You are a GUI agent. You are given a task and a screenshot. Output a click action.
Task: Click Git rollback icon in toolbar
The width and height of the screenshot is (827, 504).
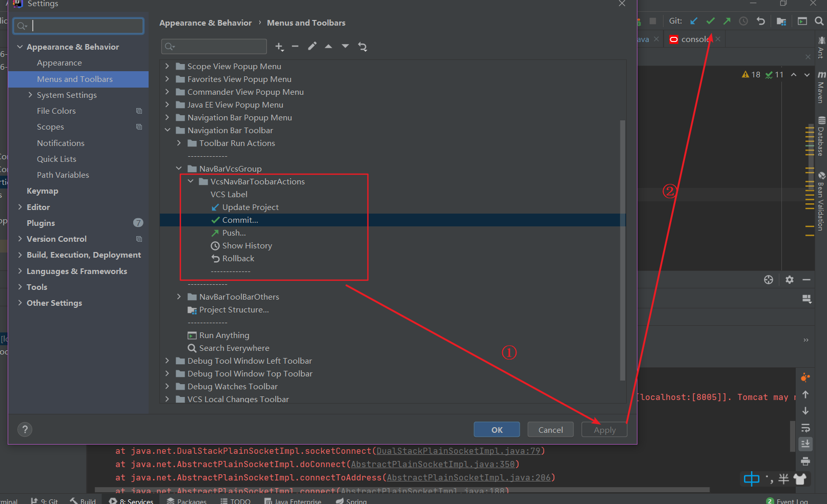pyautogui.click(x=760, y=21)
